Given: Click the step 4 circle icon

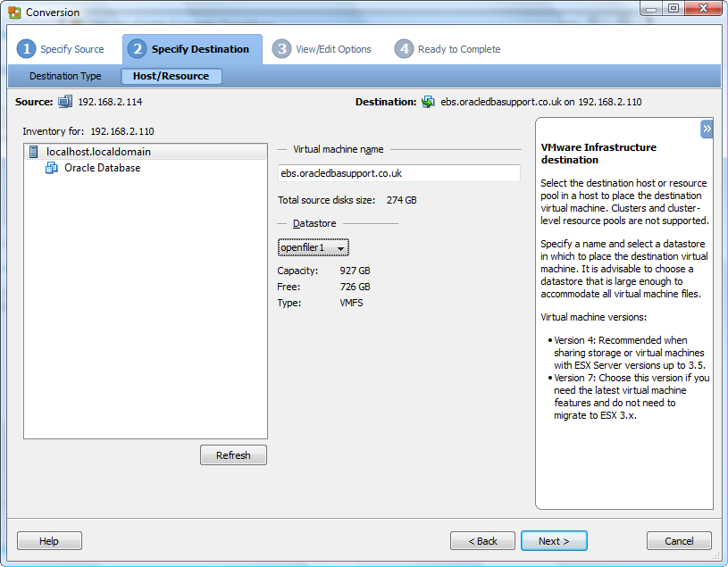Looking at the screenshot, I should point(404,49).
